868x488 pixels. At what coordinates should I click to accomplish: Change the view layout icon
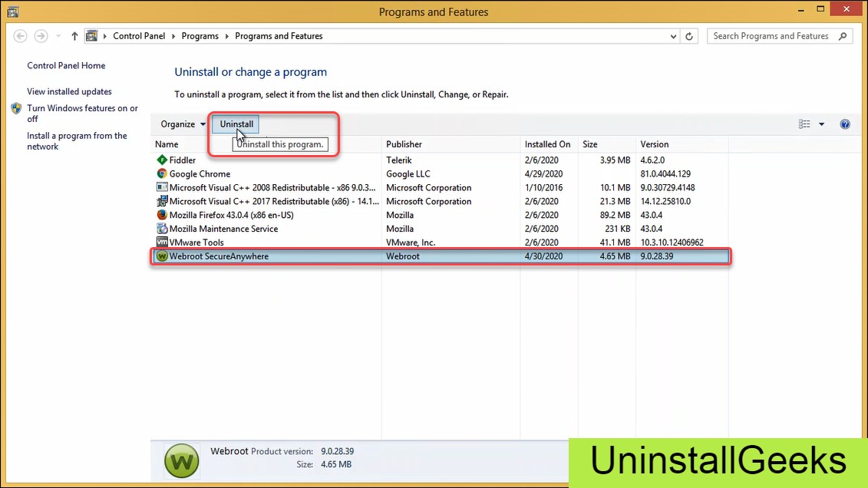[x=804, y=124]
